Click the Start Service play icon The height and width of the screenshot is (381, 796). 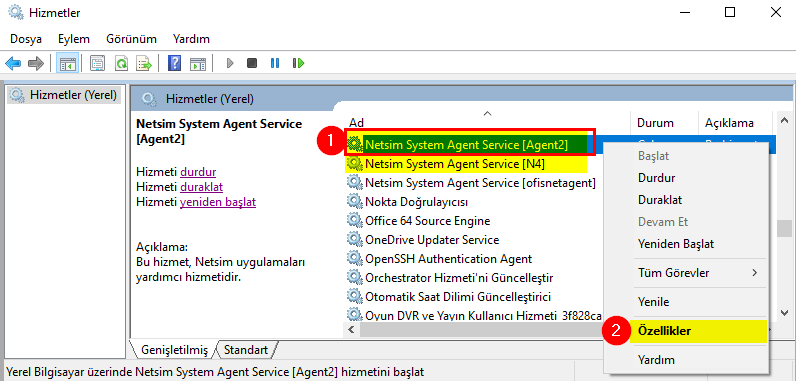point(230,63)
